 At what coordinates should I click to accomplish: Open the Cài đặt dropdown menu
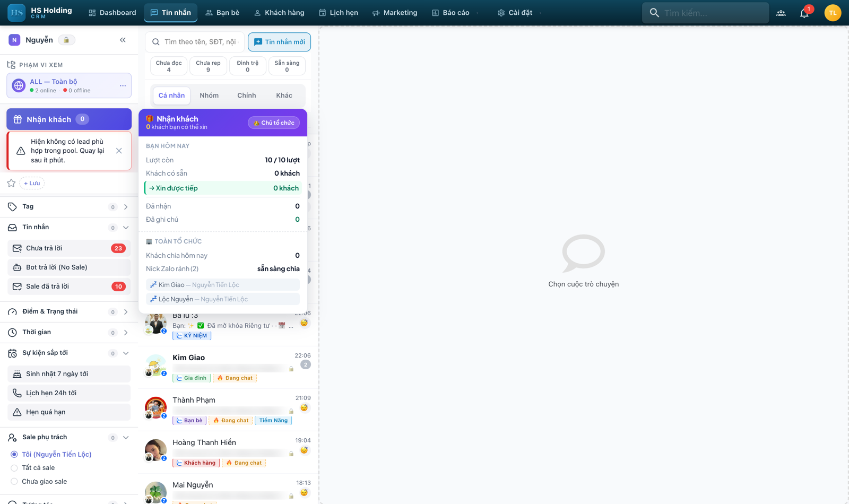[519, 13]
